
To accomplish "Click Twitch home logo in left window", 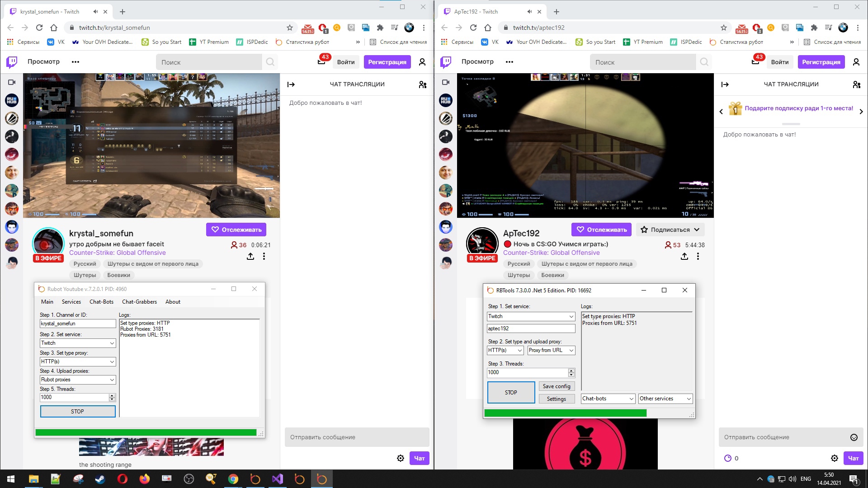I will (12, 62).
